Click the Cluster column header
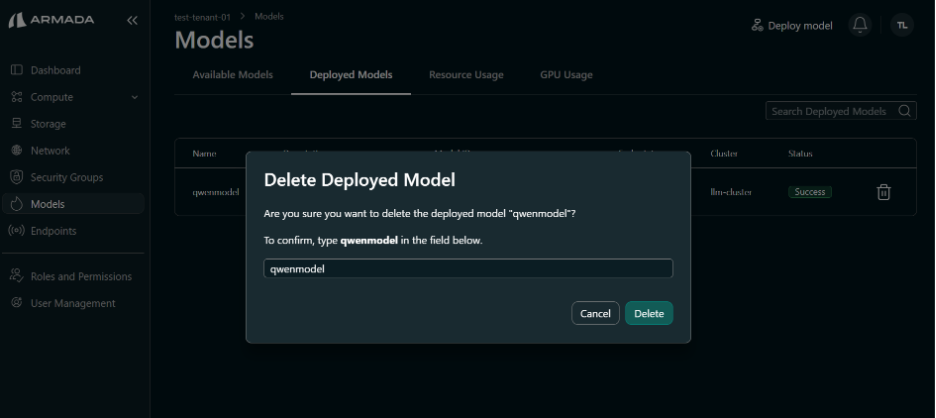The width and height of the screenshot is (936, 418). click(x=724, y=153)
